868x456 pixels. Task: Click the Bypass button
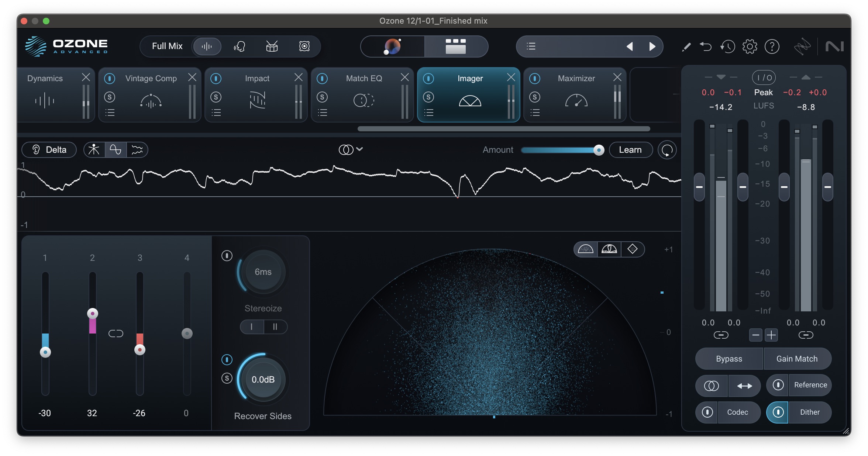tap(729, 359)
